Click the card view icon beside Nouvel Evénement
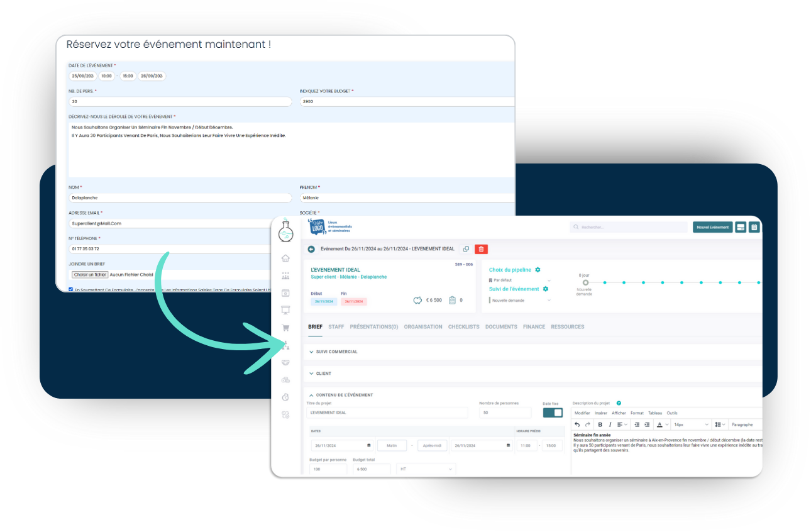This screenshot has width=811, height=532. point(741,227)
